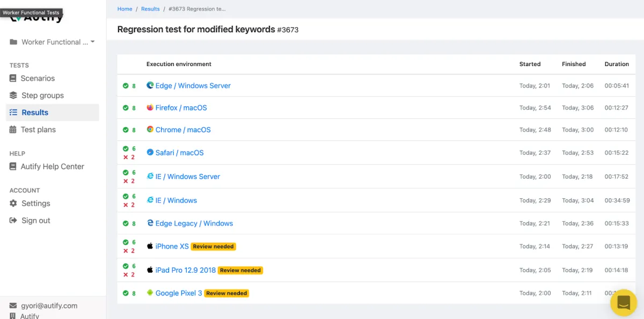The width and height of the screenshot is (644, 319).
Task: Open Edge / Windows Server result
Action: pyautogui.click(x=193, y=86)
